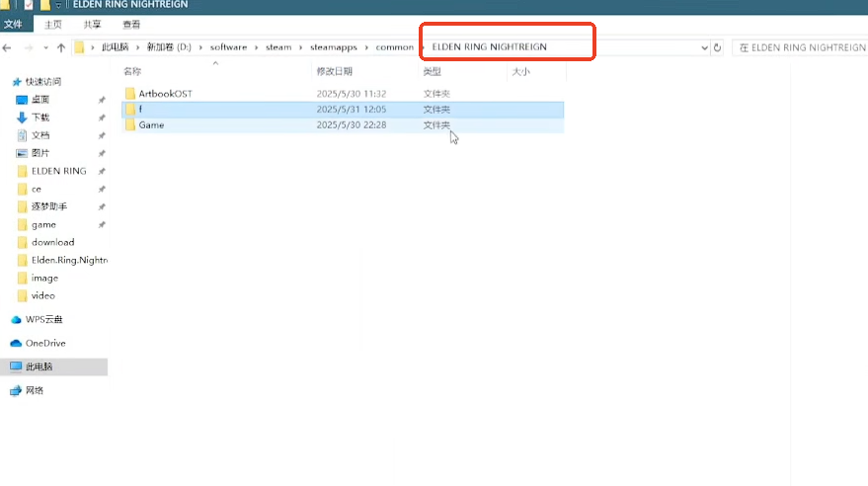The width and height of the screenshot is (868, 486).
Task: Select the ArtbookOST folder icon
Action: 130,94
